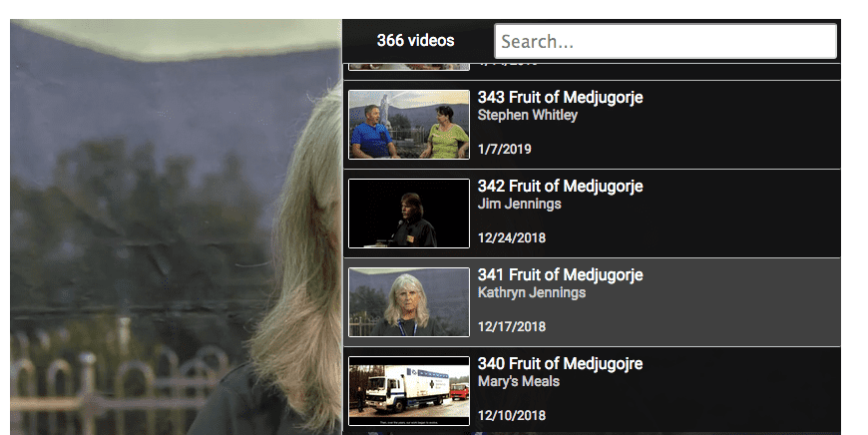The width and height of the screenshot is (868, 435).
Task: Click the Search input field
Action: point(664,41)
